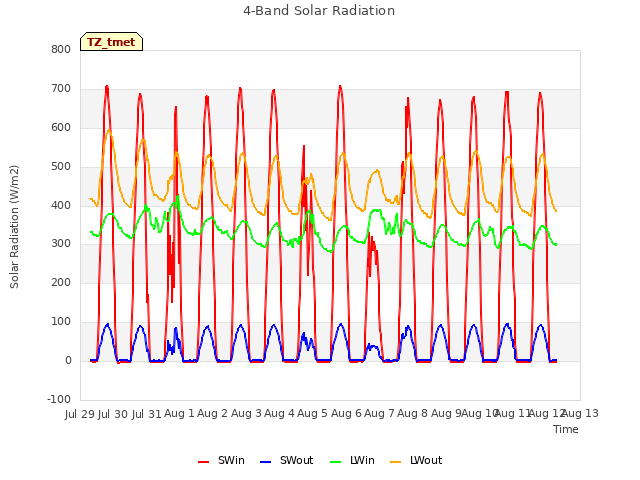The image size is (640, 480).
Task: Click the Aug 6 x-axis date label
Action: coord(346,414)
